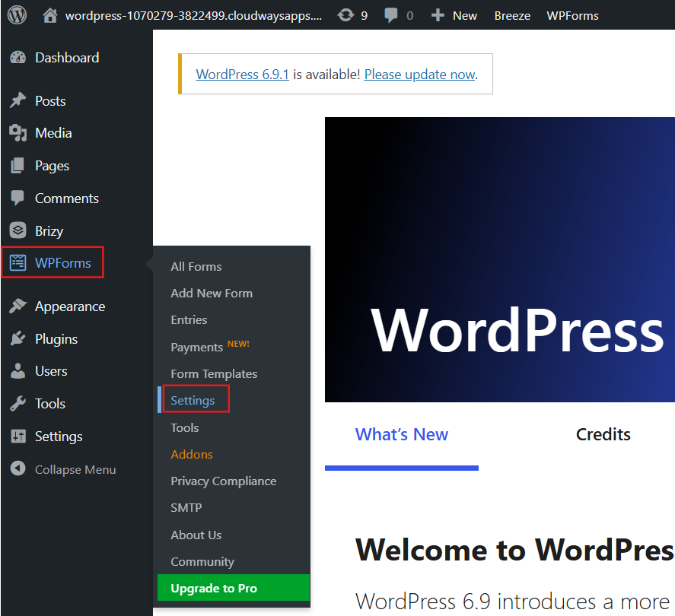Open the updates icon showing 9
Viewport: 675px width, 616px height.
(x=345, y=15)
